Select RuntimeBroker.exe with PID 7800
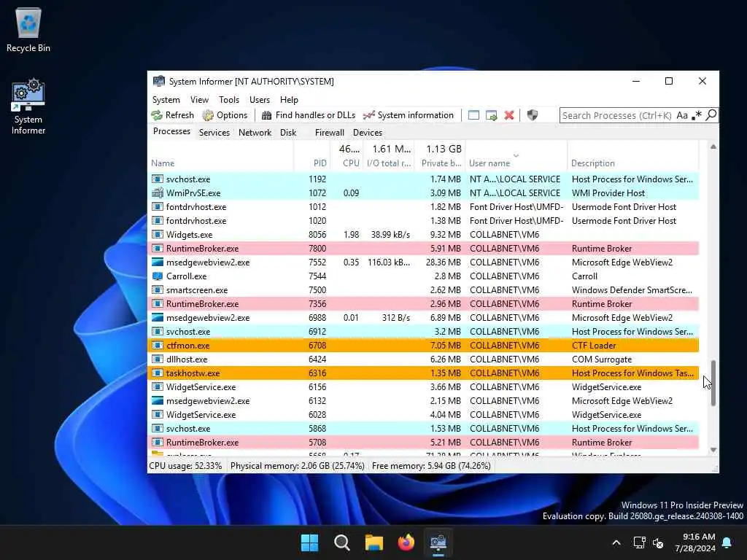The width and height of the screenshot is (747, 560). [423, 248]
